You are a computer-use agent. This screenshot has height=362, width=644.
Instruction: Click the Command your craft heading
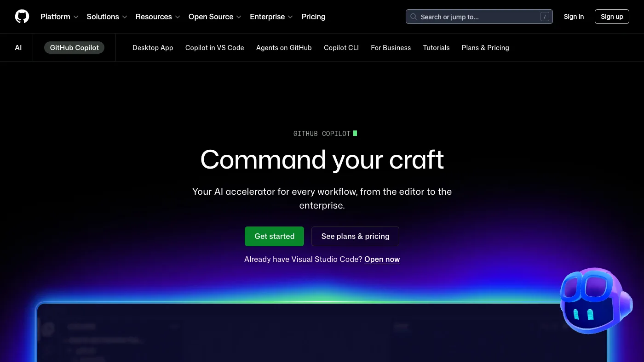(322, 159)
